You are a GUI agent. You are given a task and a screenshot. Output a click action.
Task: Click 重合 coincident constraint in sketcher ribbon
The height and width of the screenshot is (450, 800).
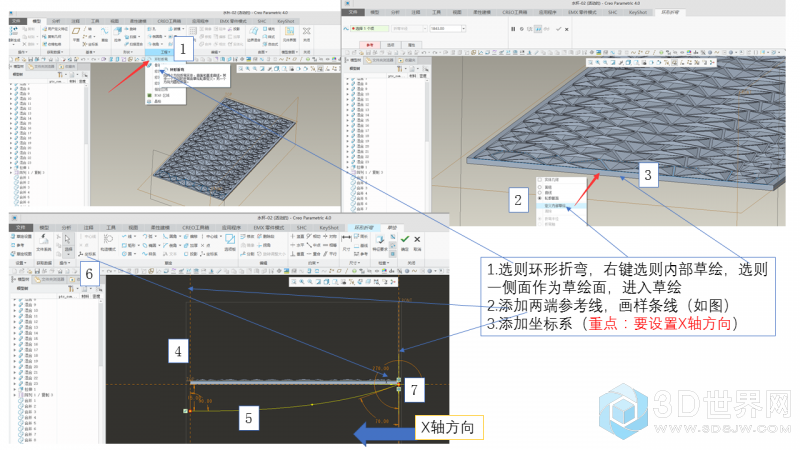[x=313, y=254]
